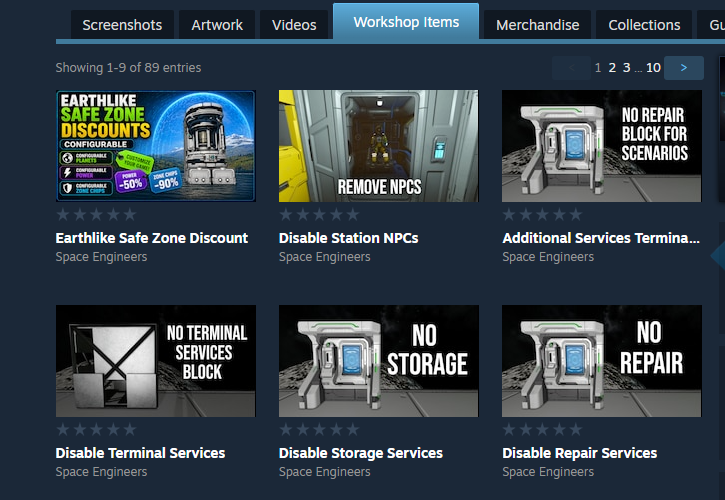Click star rating of Disable Terminal Services
Screen dimensions: 725x500
coord(96,430)
